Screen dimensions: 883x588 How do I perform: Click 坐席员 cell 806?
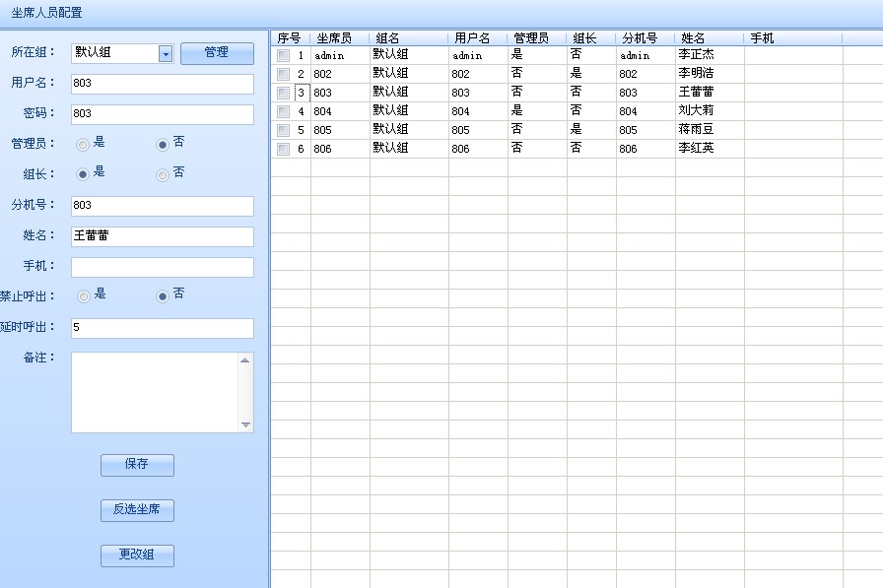(340, 149)
